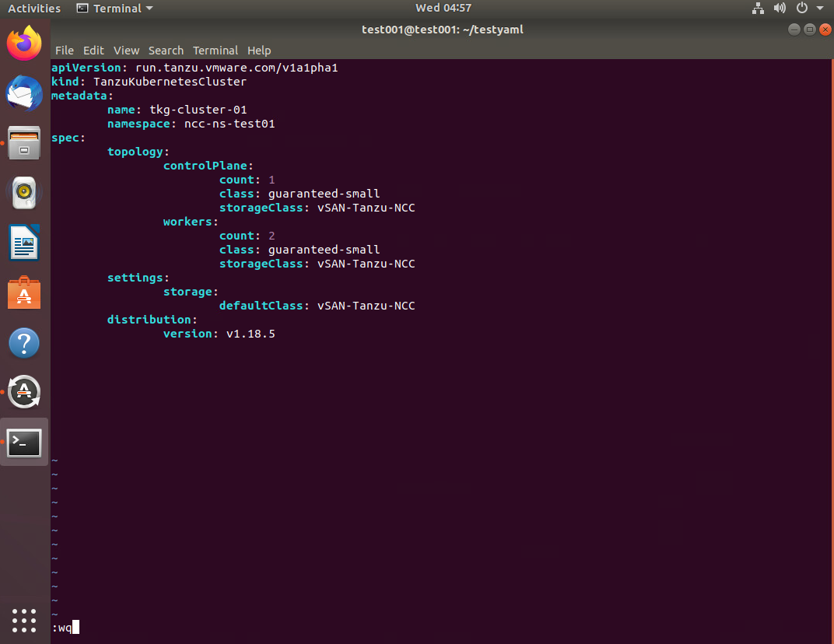Open the Edit menu

point(93,51)
